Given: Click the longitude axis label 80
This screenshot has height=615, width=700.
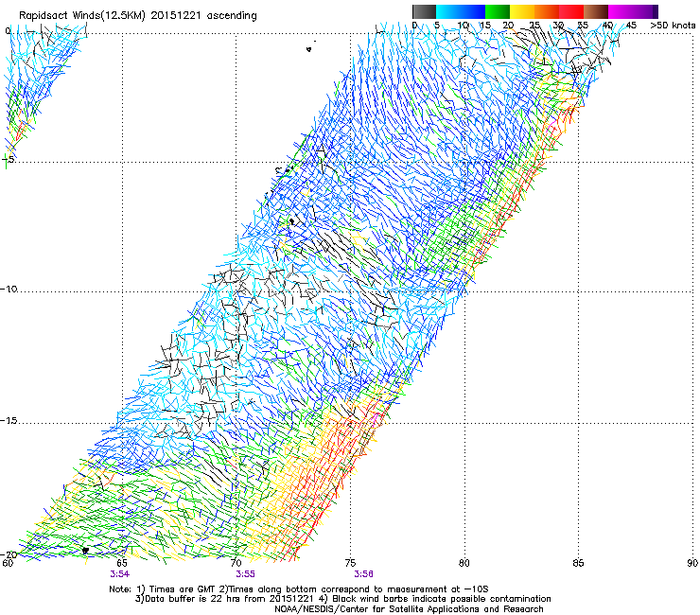Looking at the screenshot, I should (x=464, y=563).
